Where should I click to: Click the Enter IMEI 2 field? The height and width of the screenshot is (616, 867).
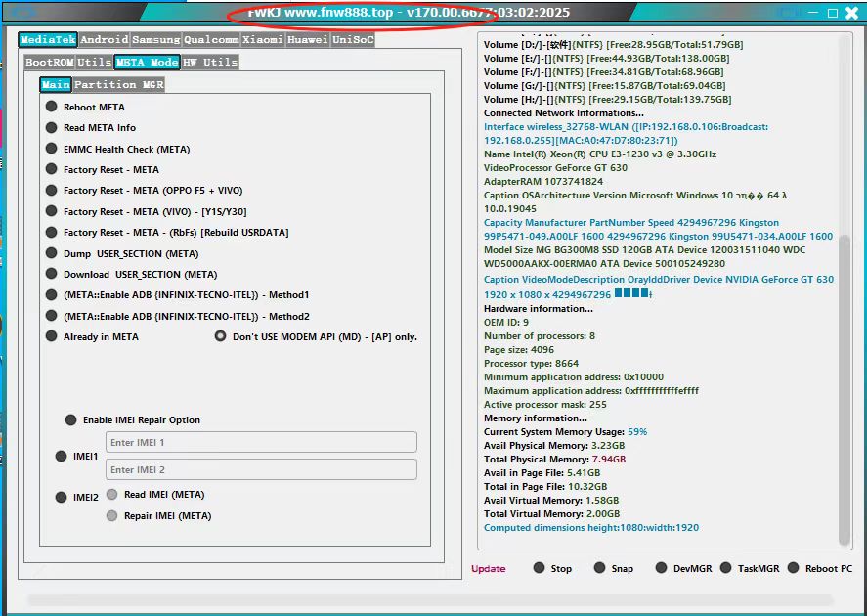[261, 469]
